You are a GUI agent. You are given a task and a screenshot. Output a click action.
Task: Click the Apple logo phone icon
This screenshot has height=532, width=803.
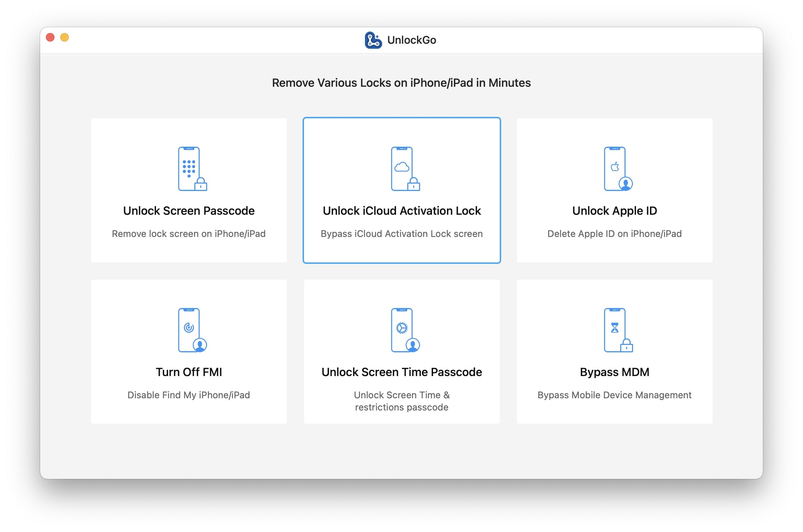[x=618, y=168]
